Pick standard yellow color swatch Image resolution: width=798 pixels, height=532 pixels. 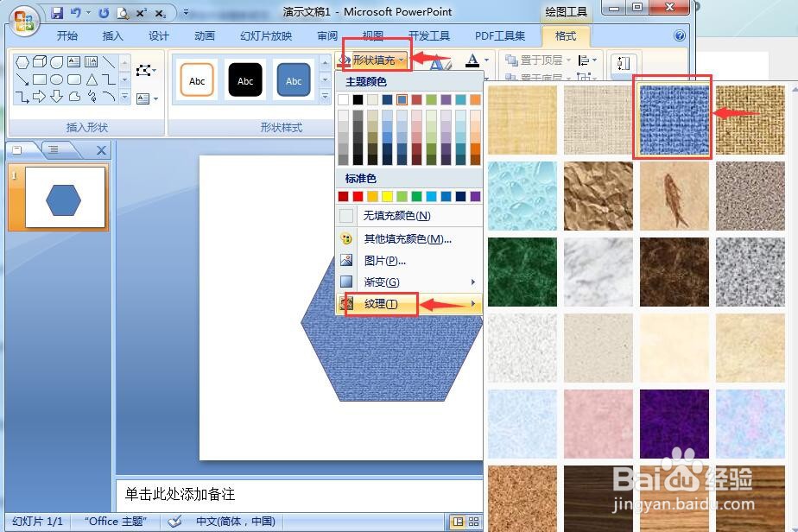[387, 196]
